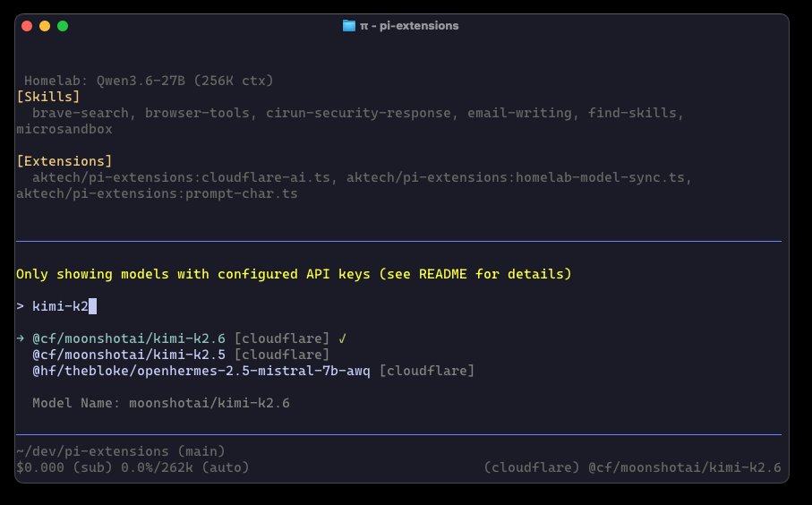Click the yellow 'Only showing models' notice

click(294, 273)
